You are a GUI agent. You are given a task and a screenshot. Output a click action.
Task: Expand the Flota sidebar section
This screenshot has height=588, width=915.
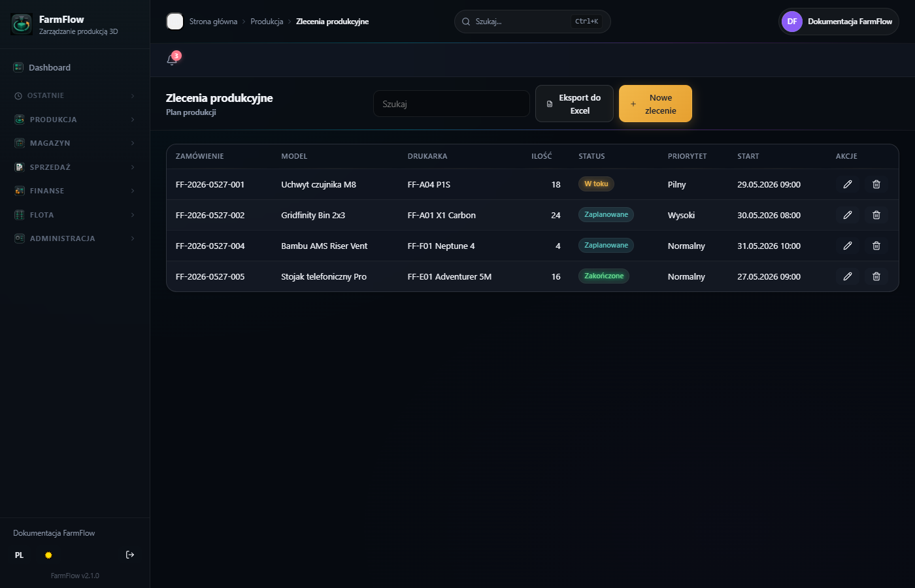pyautogui.click(x=75, y=215)
